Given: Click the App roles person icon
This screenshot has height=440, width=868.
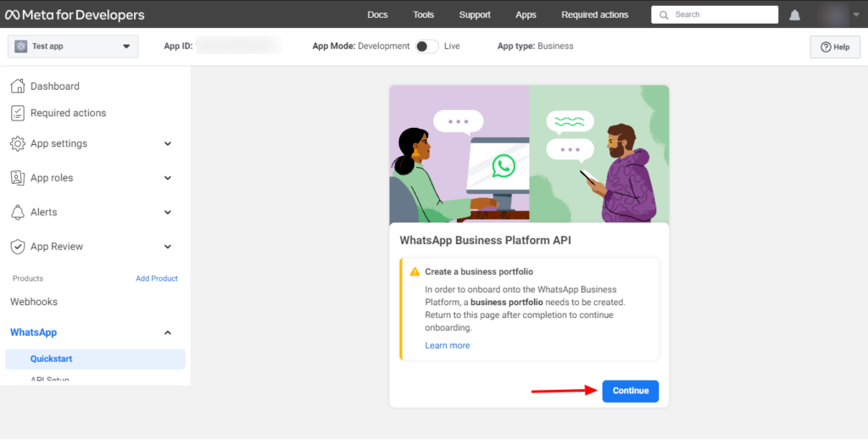Looking at the screenshot, I should 17,178.
